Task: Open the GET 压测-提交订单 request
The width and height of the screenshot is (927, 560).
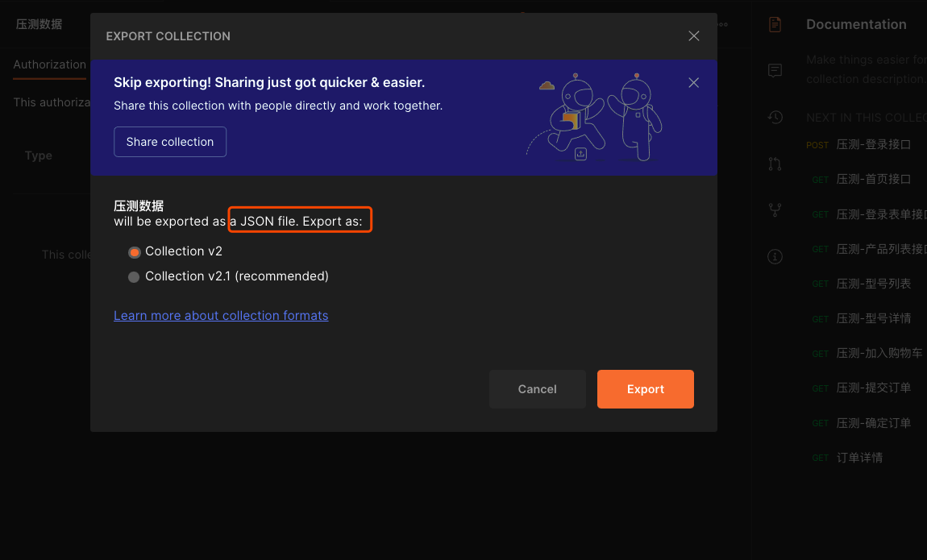Action: coord(862,388)
